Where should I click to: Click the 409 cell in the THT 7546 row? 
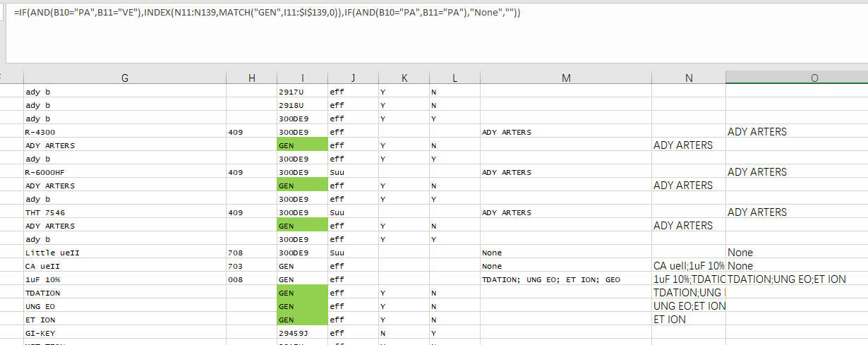(x=252, y=212)
